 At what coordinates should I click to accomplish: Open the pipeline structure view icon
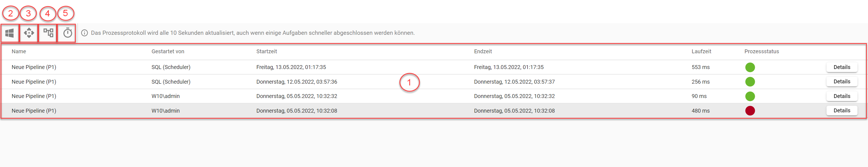tap(48, 33)
